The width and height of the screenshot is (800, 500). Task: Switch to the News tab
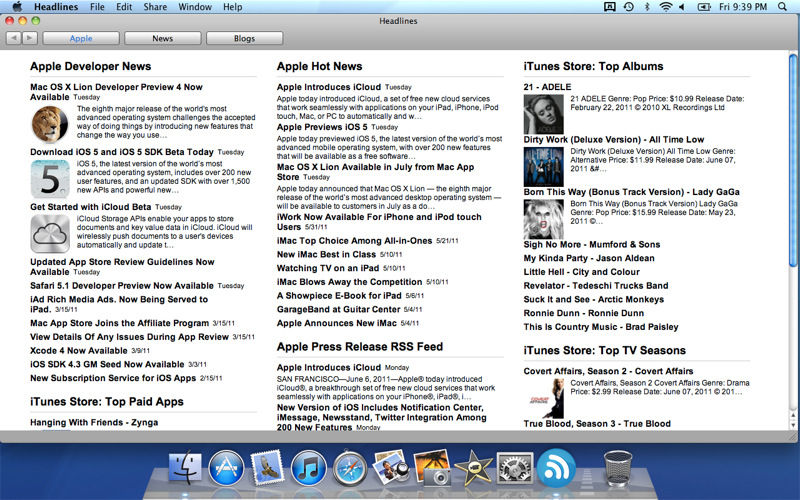163,38
